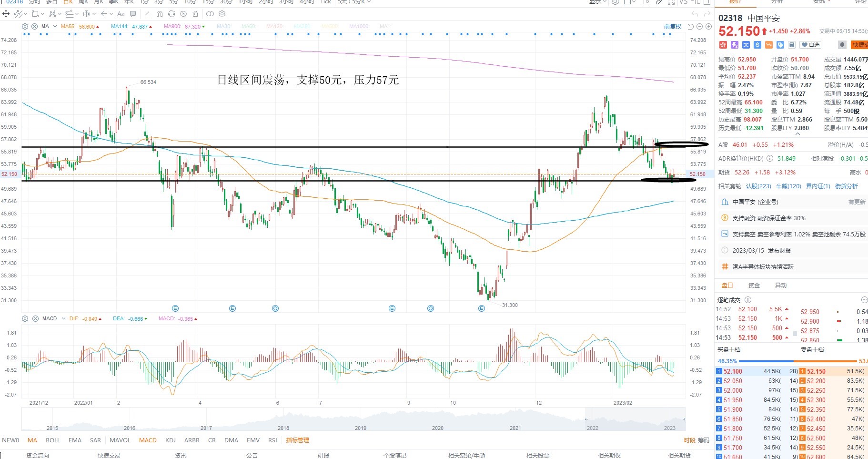Open 认股(223) warrants link
868x459 pixels.
(758, 186)
